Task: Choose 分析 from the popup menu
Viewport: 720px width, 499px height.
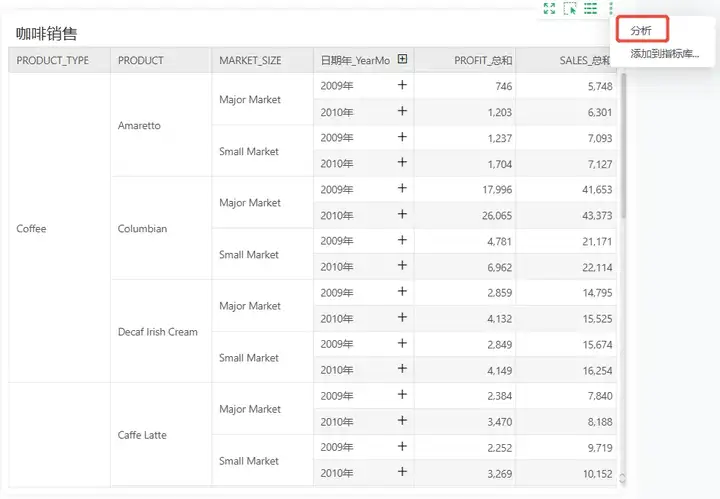Action: click(x=641, y=31)
